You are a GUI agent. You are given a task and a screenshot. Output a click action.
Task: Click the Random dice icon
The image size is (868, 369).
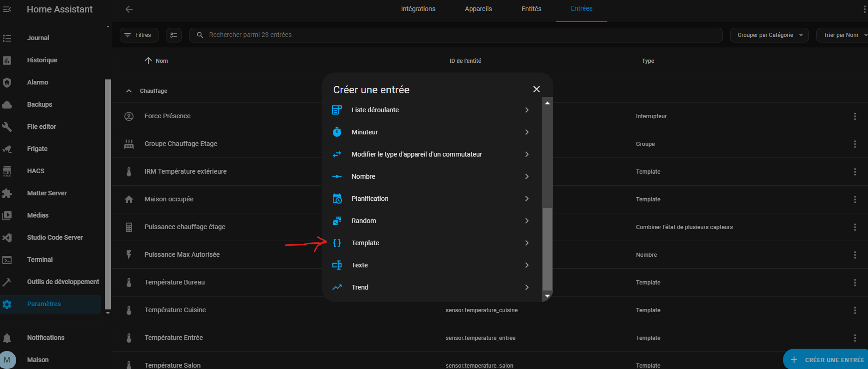point(337,221)
